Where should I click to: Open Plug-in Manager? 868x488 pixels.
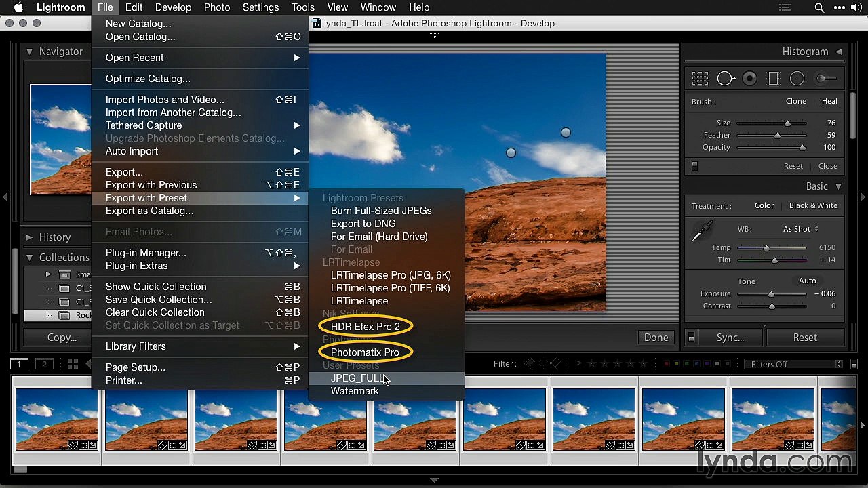(x=200, y=253)
